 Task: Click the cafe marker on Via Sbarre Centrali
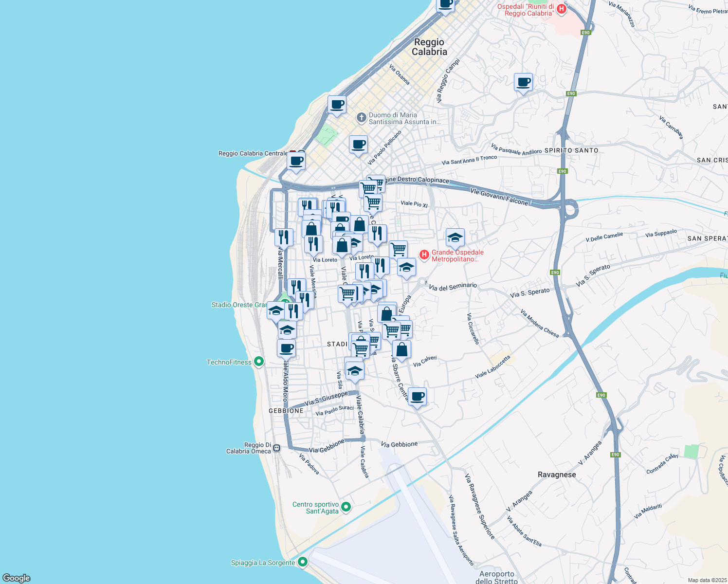pyautogui.click(x=417, y=397)
